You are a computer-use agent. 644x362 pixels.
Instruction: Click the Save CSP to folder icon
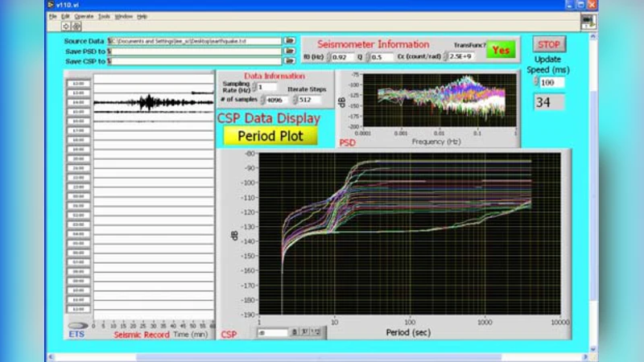click(x=290, y=60)
